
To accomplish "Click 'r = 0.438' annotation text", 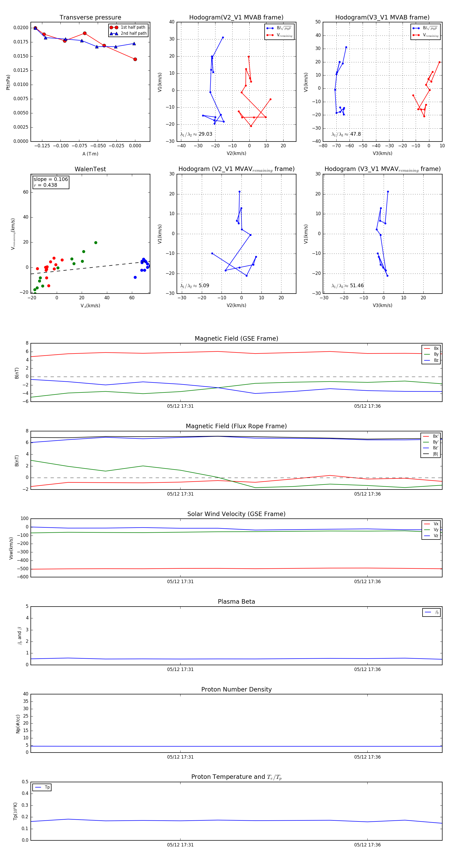I will (x=45, y=185).
